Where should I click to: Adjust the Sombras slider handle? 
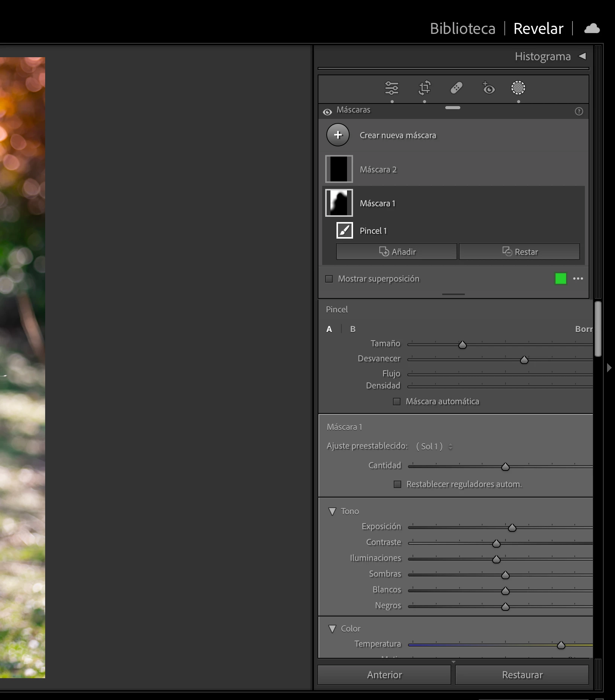[505, 575]
